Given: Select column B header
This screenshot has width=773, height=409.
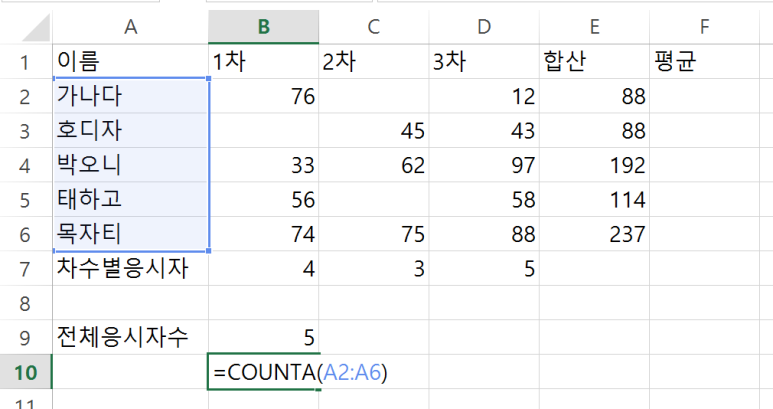Looking at the screenshot, I should click(x=263, y=27).
